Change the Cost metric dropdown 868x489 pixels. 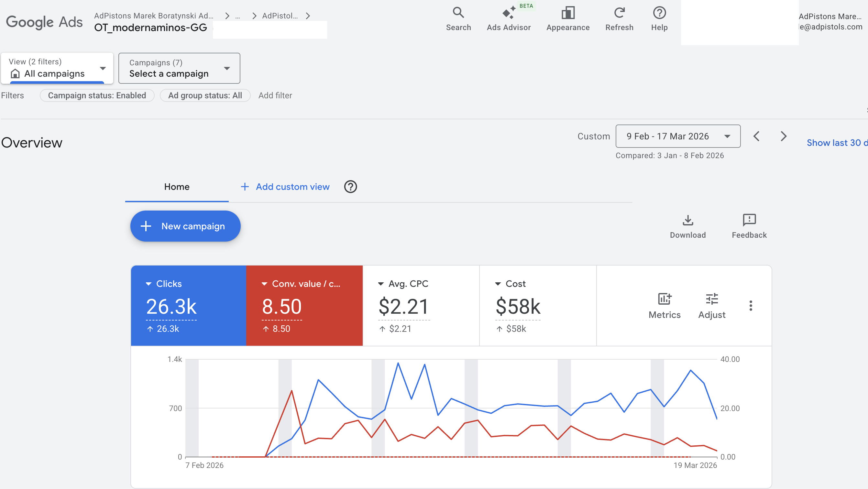[510, 284]
